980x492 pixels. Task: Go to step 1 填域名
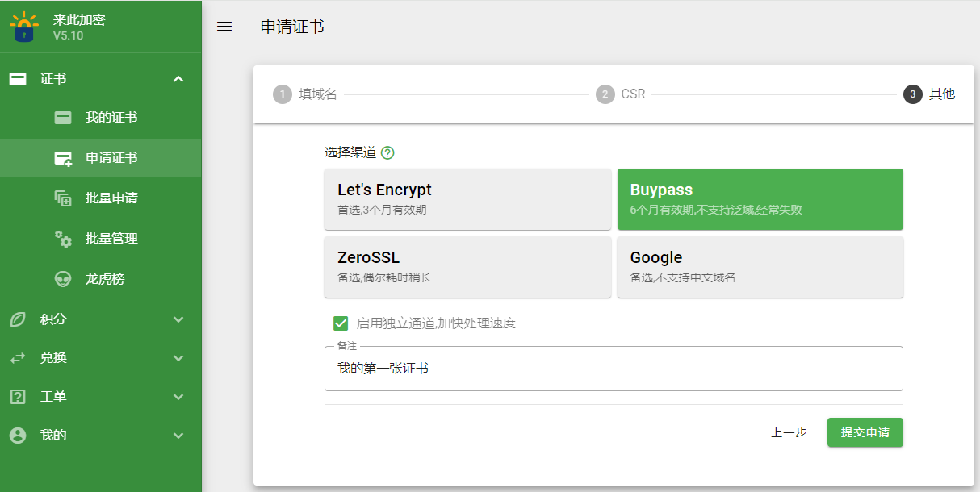point(306,94)
